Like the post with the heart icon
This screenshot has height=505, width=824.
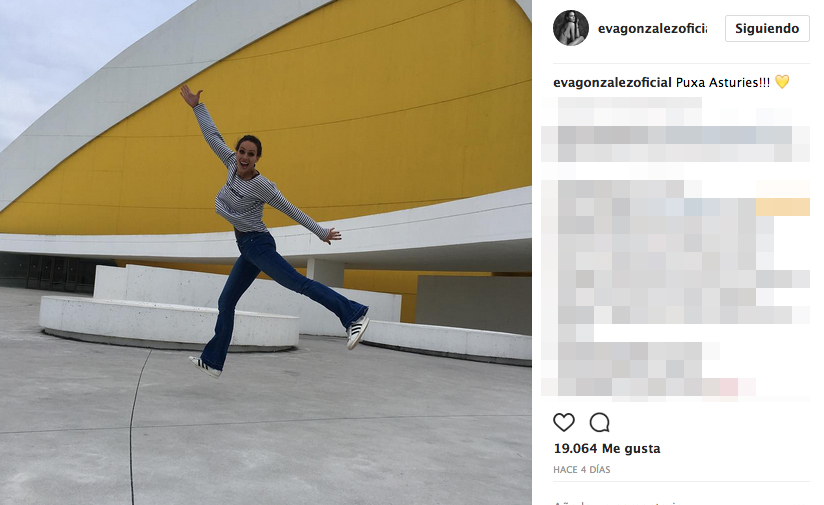(564, 422)
